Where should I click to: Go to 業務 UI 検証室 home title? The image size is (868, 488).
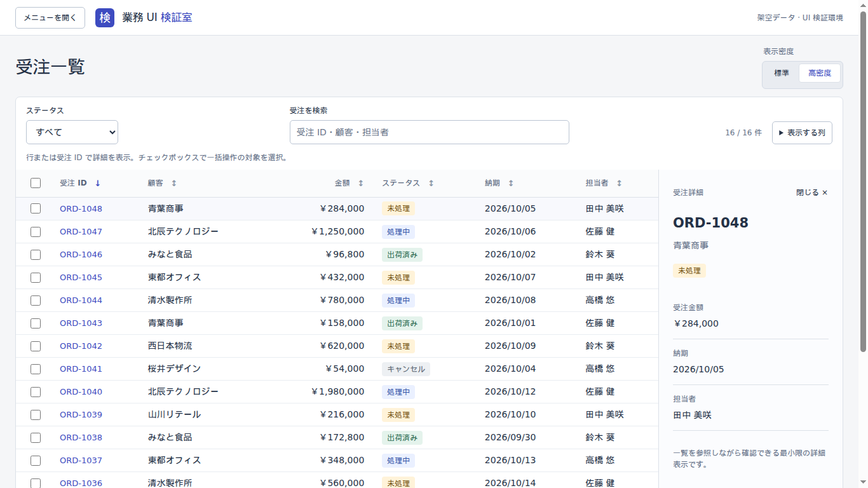[x=157, y=18]
